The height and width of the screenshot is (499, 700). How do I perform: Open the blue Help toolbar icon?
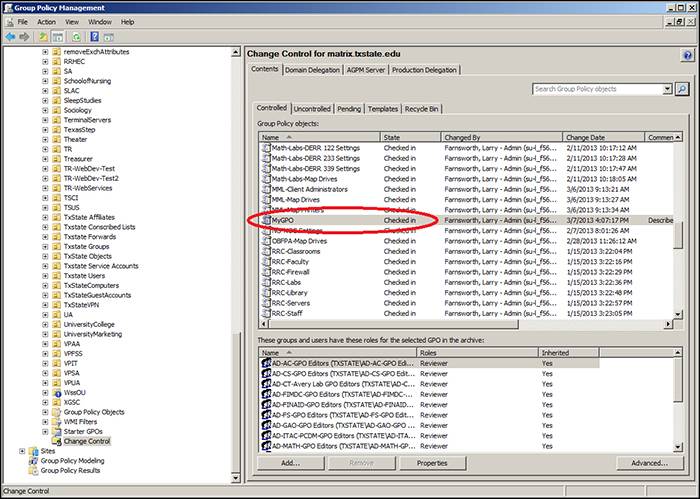coord(95,37)
